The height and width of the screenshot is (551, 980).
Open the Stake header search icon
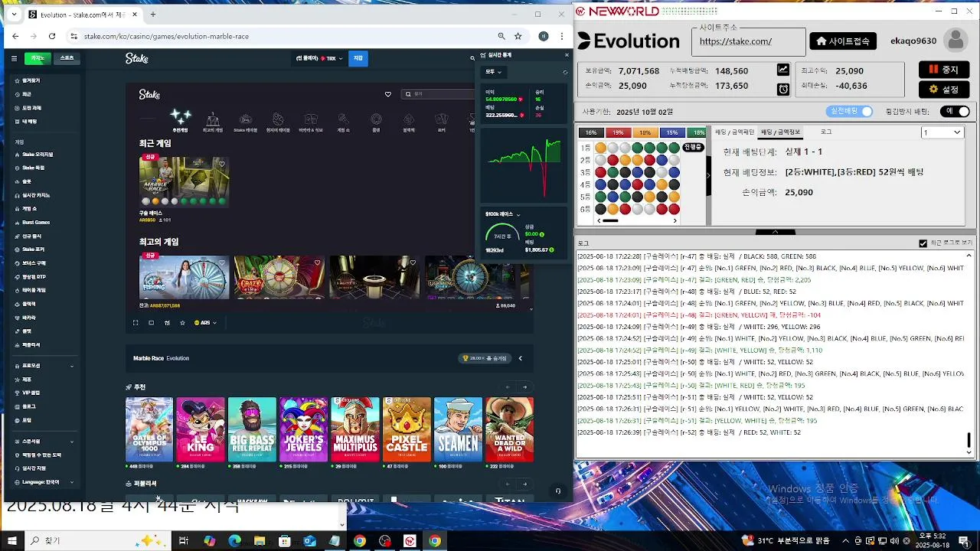[x=472, y=58]
